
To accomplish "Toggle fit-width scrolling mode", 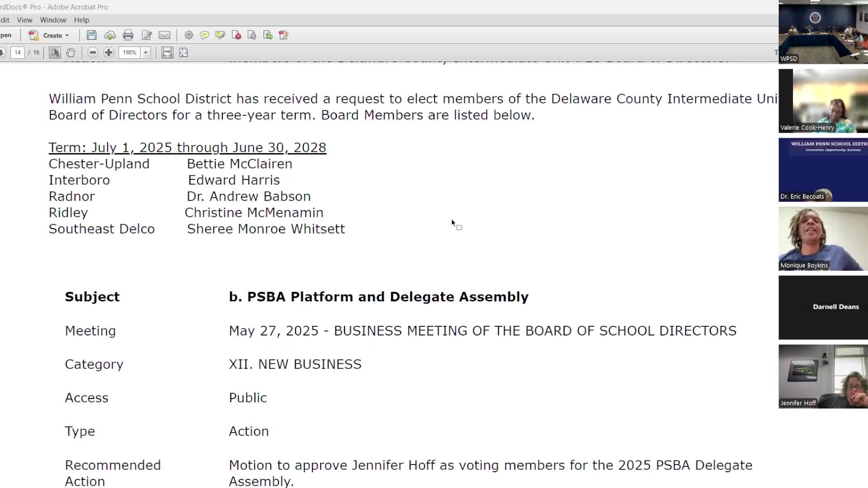I will coord(167,52).
